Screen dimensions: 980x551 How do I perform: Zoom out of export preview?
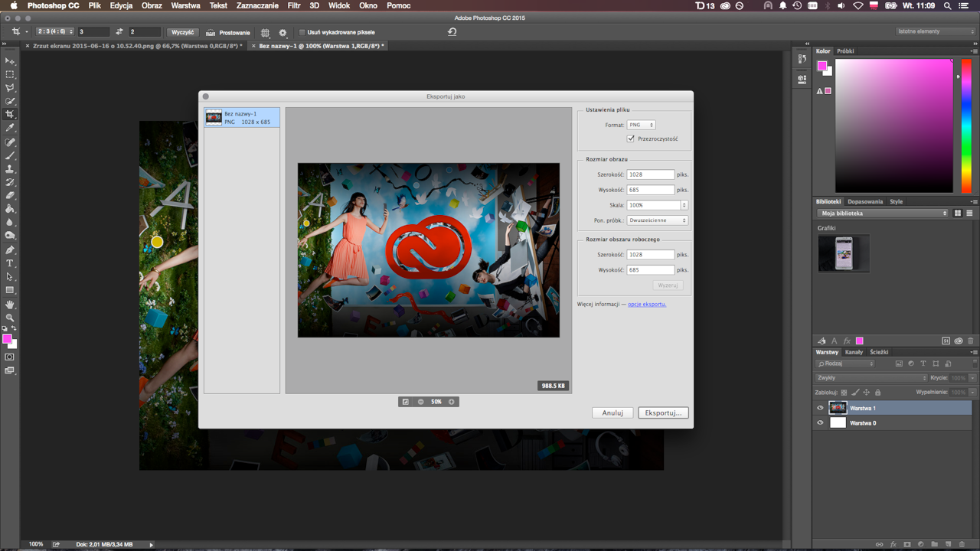click(421, 402)
